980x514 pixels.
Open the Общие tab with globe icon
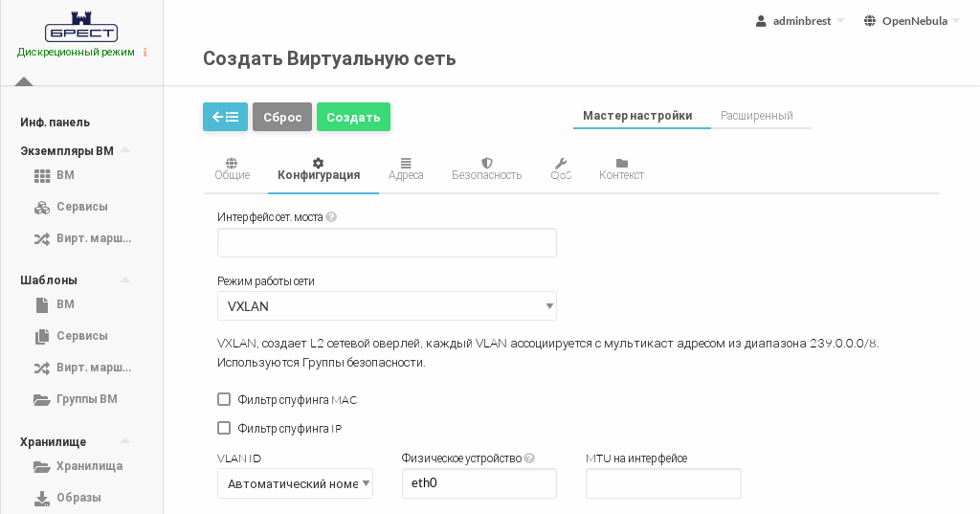pos(232,169)
